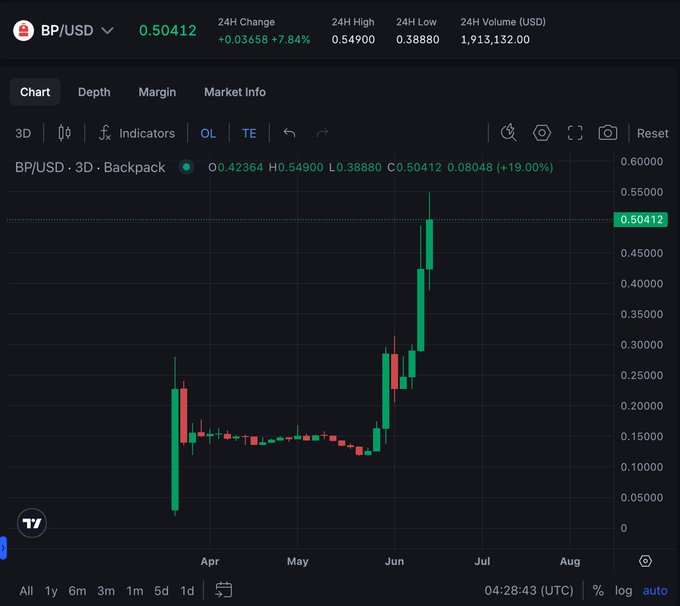The height and width of the screenshot is (606, 680).
Task: Click the Jun label on time axis
Action: pyautogui.click(x=394, y=561)
